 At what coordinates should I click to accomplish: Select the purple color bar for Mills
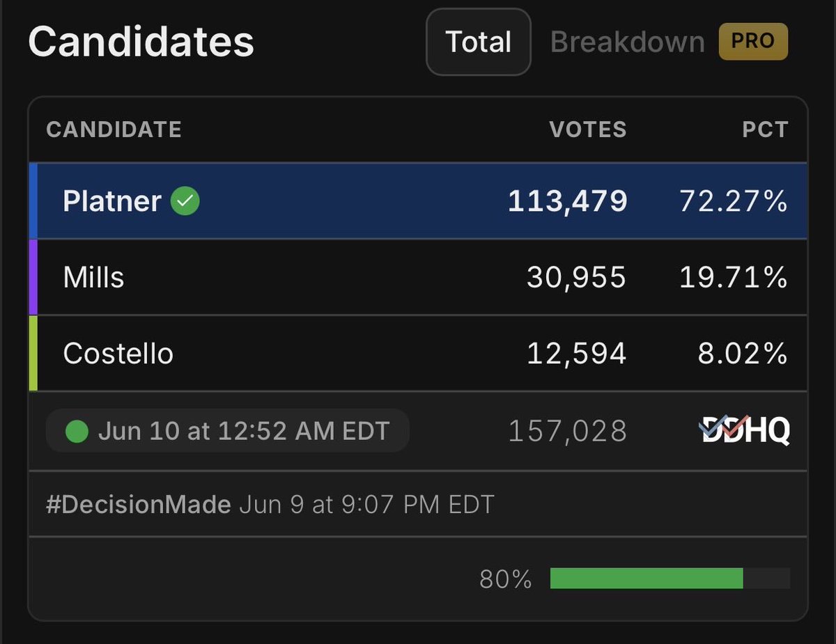tap(33, 277)
